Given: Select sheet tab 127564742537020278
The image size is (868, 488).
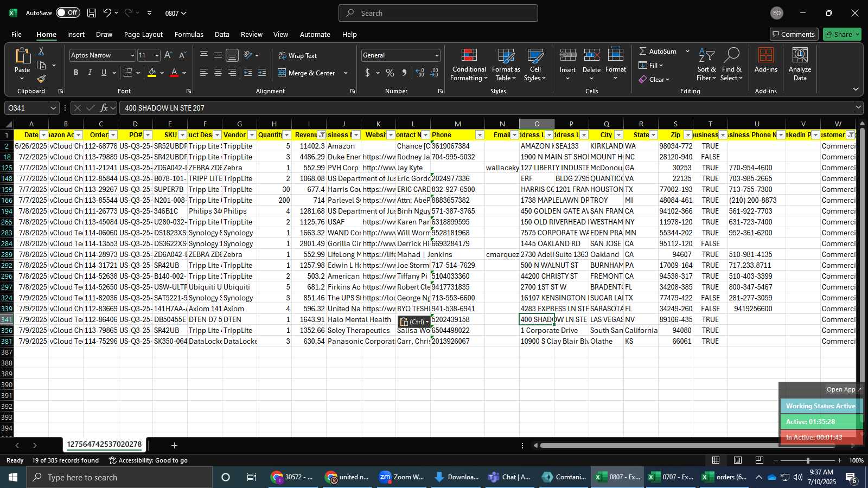Looking at the screenshot, I should [x=104, y=445].
